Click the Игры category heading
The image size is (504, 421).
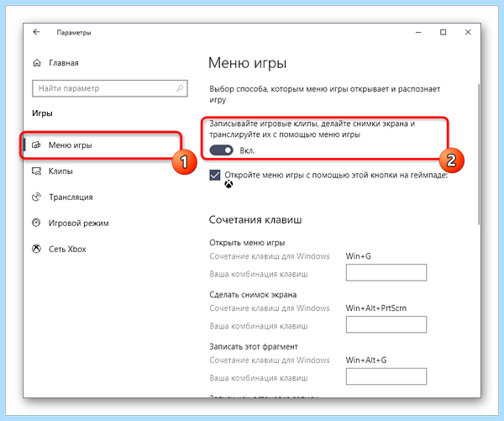[x=42, y=113]
